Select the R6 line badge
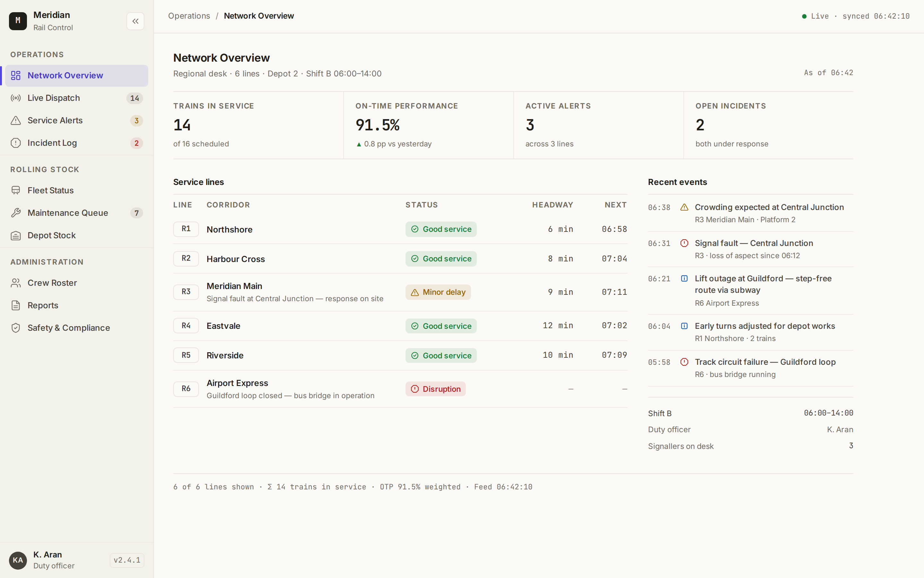The width and height of the screenshot is (924, 578). tap(186, 389)
